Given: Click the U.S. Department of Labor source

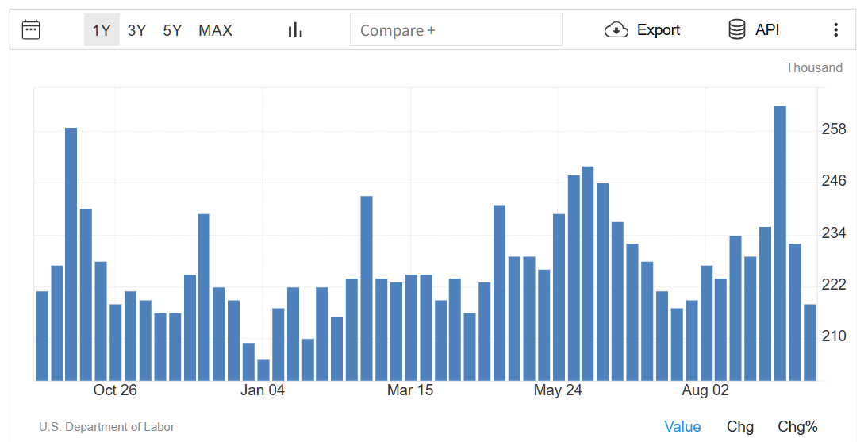Looking at the screenshot, I should [106, 427].
